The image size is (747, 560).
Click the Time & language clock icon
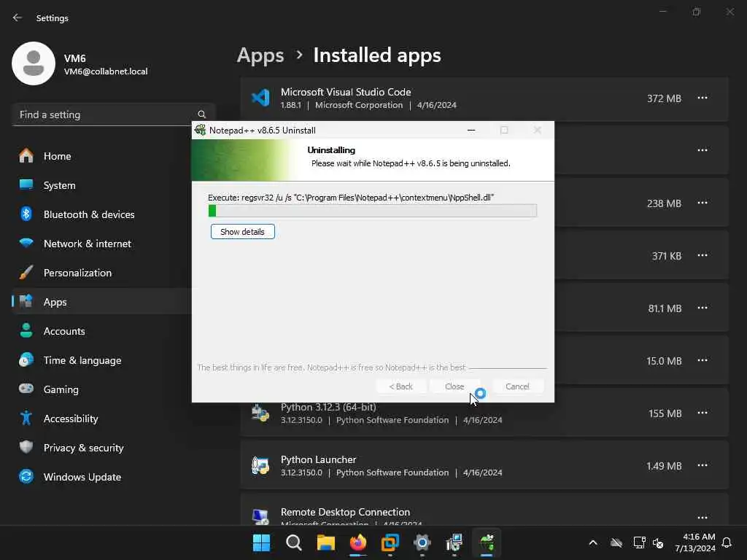(26, 359)
